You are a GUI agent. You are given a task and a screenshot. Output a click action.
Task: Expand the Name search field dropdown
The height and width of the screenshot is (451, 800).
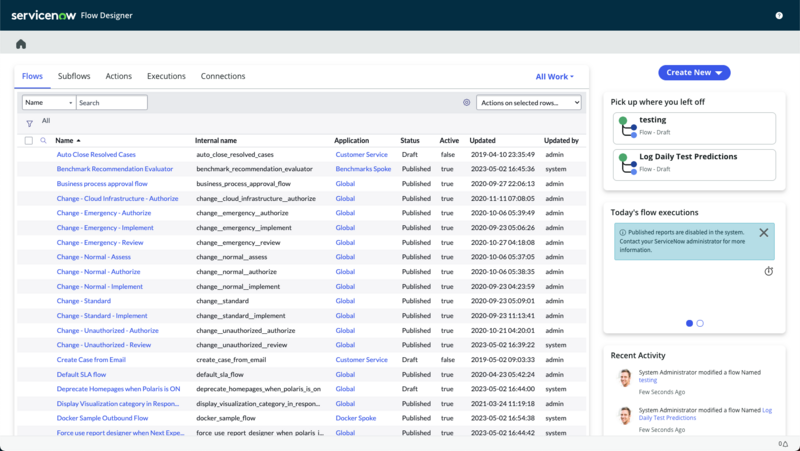point(49,103)
